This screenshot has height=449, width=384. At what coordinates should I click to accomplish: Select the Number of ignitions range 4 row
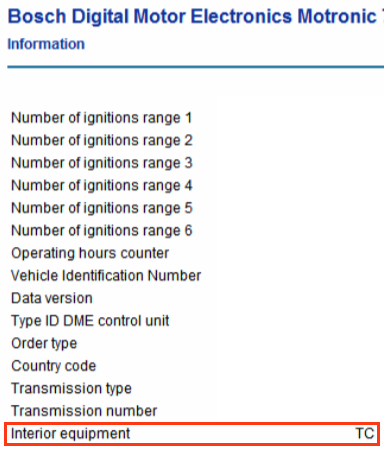[194, 186]
